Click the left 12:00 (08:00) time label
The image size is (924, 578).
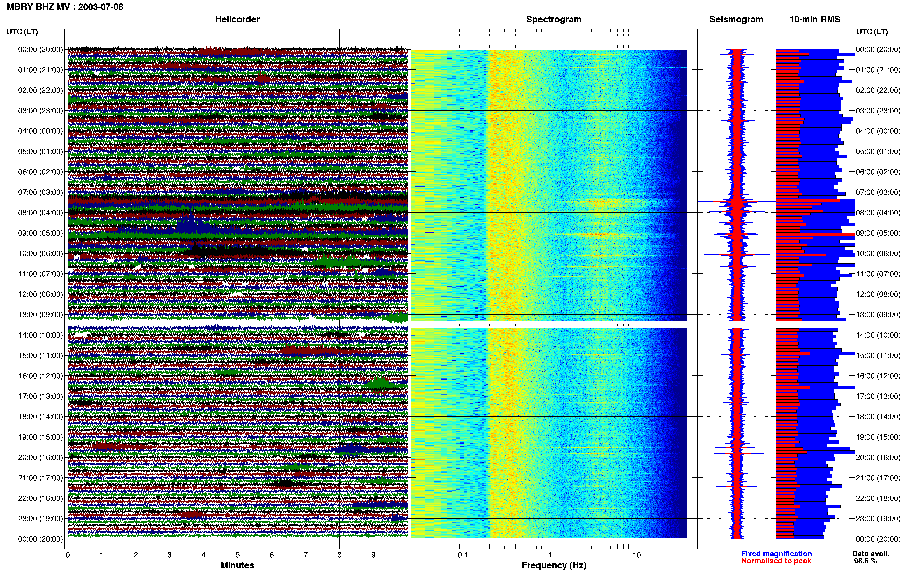click(x=41, y=294)
